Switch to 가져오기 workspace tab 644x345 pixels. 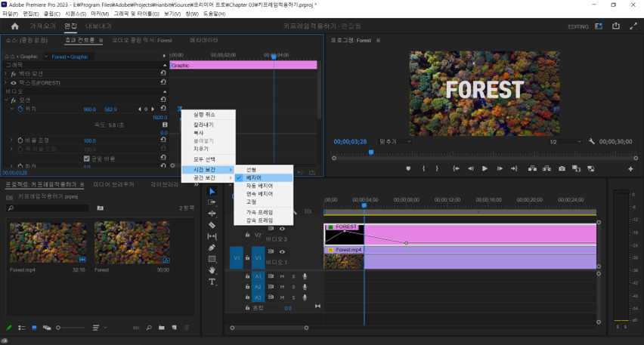pos(42,26)
